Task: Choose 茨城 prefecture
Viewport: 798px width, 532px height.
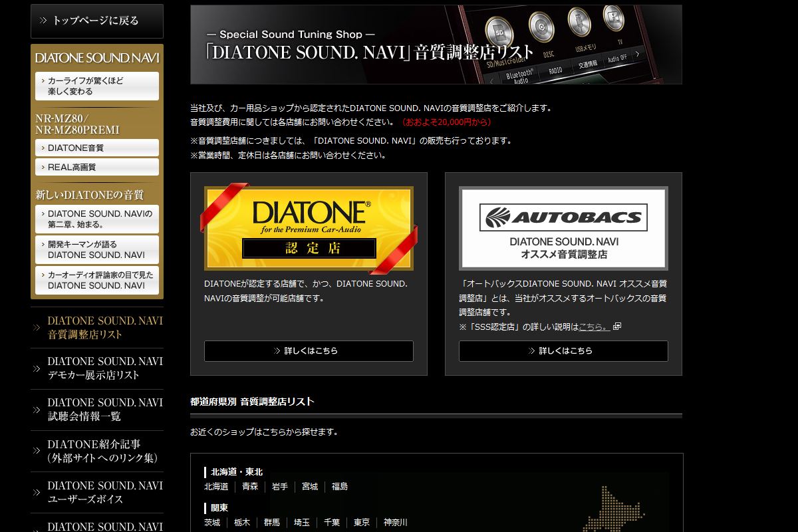Action: [x=212, y=523]
